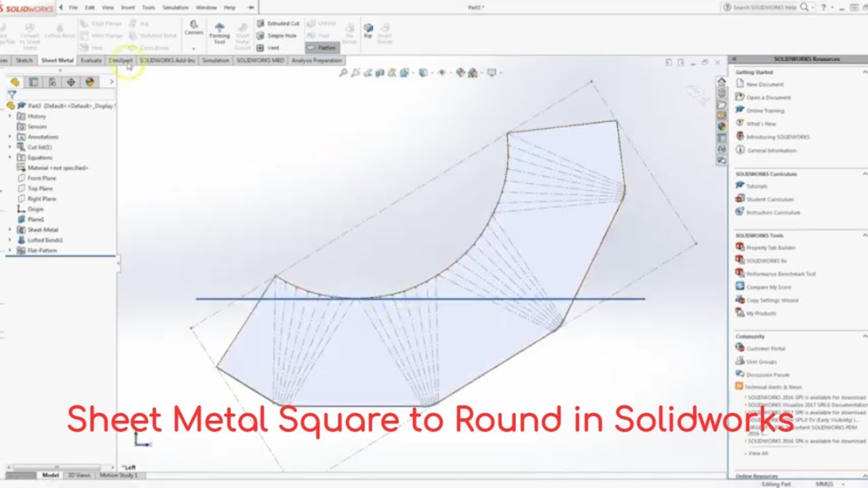Open the Simulation menu

click(x=175, y=7)
